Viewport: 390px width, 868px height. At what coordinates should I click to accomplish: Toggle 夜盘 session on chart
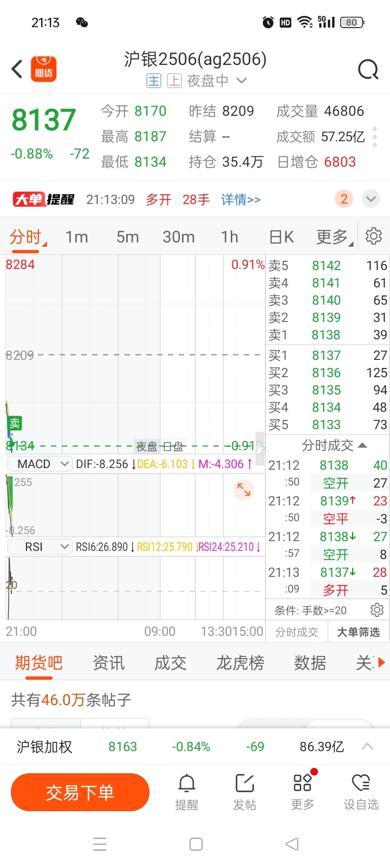click(x=146, y=446)
